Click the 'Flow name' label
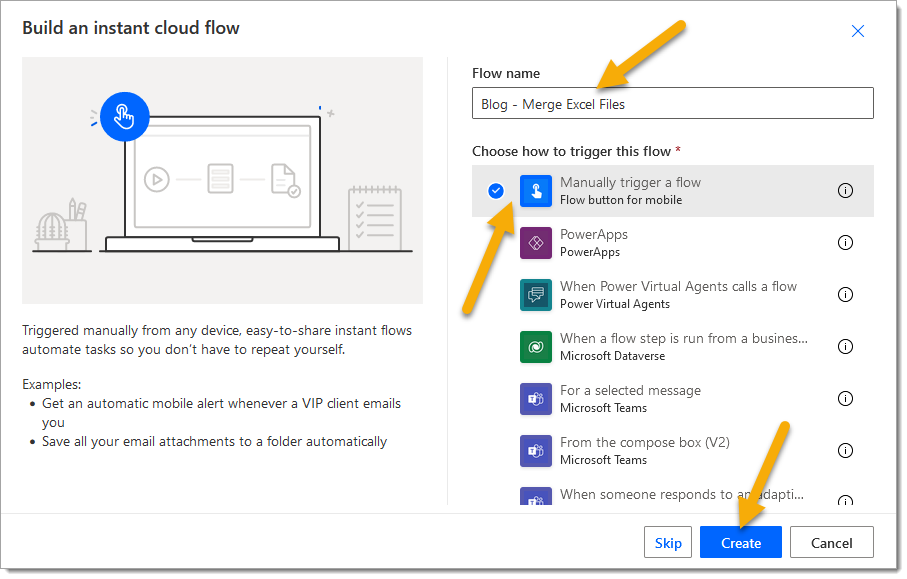The height and width of the screenshot is (579, 907). click(506, 73)
